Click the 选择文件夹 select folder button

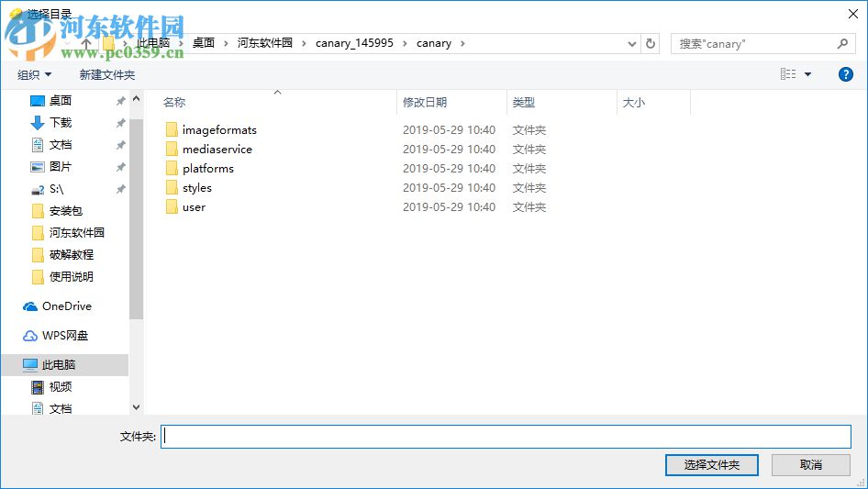(x=711, y=464)
